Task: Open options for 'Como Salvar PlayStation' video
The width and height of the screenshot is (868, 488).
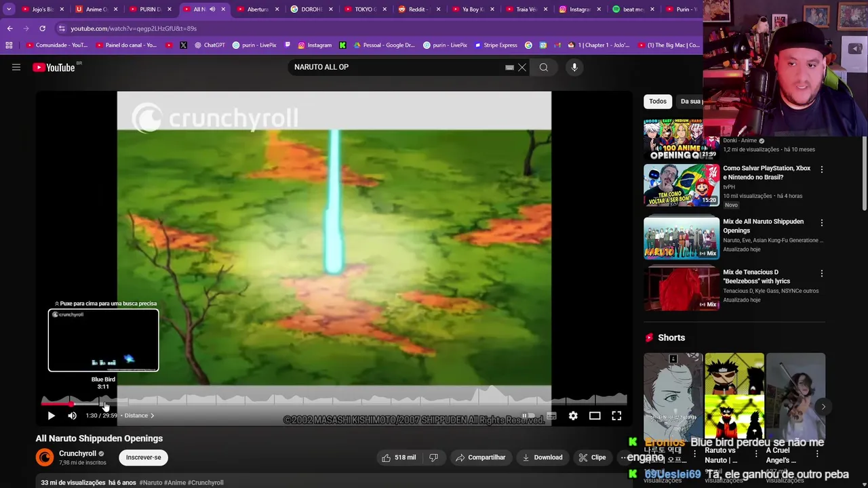Action: tap(822, 169)
